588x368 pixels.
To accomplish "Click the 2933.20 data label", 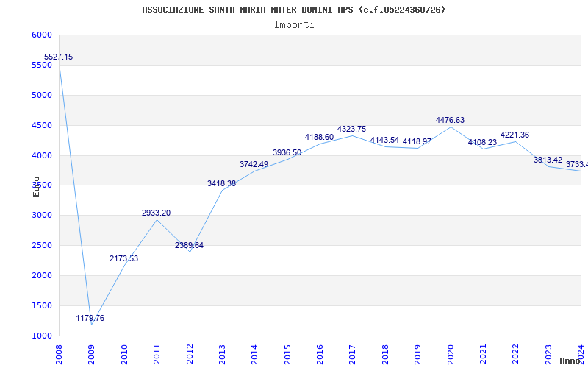I will (156, 213).
